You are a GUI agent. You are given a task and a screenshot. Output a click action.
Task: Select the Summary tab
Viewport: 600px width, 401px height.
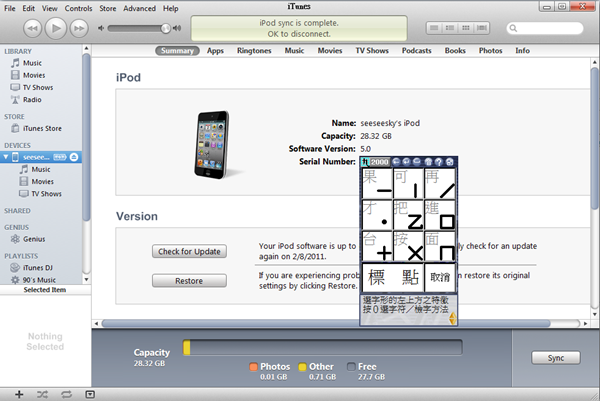click(177, 51)
